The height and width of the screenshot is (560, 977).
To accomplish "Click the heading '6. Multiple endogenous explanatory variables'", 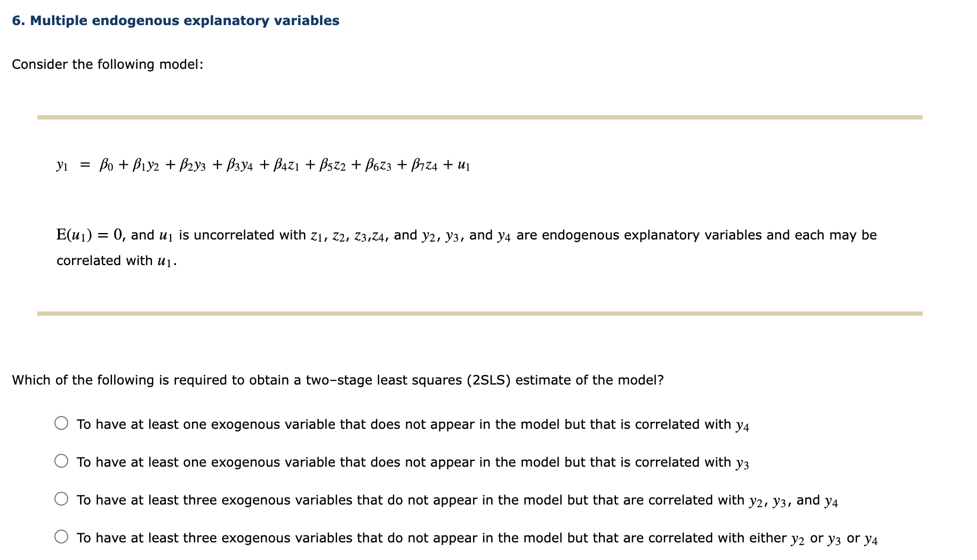I will coord(175,20).
